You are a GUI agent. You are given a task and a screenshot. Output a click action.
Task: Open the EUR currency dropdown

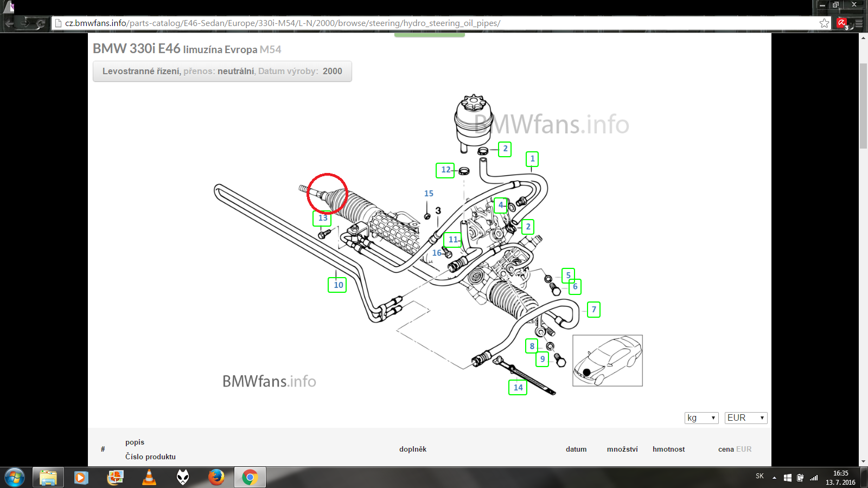pyautogui.click(x=745, y=418)
